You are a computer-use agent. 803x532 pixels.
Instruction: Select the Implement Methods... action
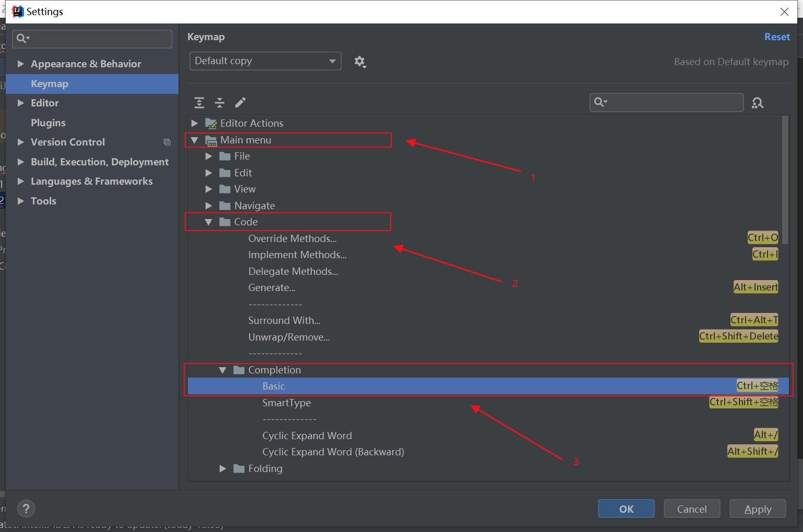coord(297,255)
